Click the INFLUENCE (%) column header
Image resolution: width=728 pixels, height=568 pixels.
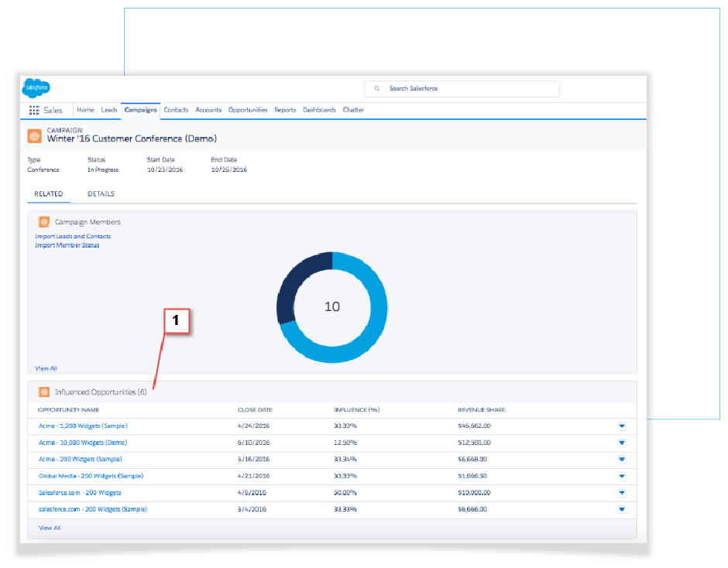click(356, 410)
